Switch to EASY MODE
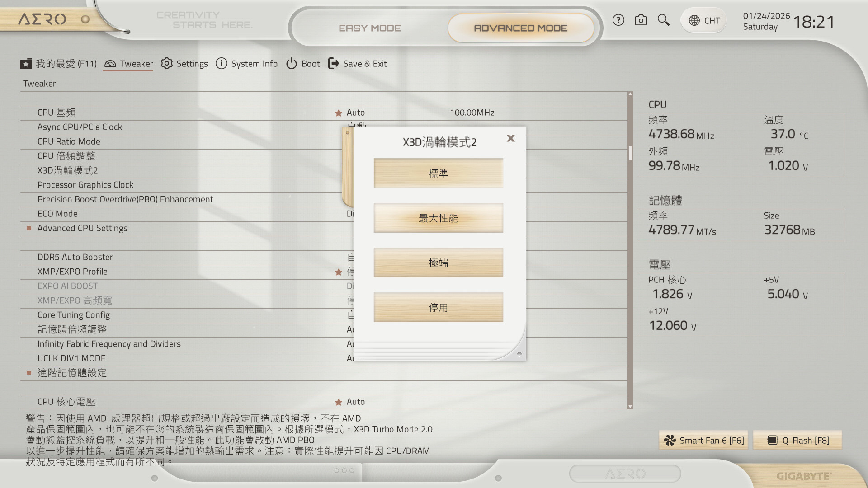Screen dimensions: 868x488 (x=369, y=28)
